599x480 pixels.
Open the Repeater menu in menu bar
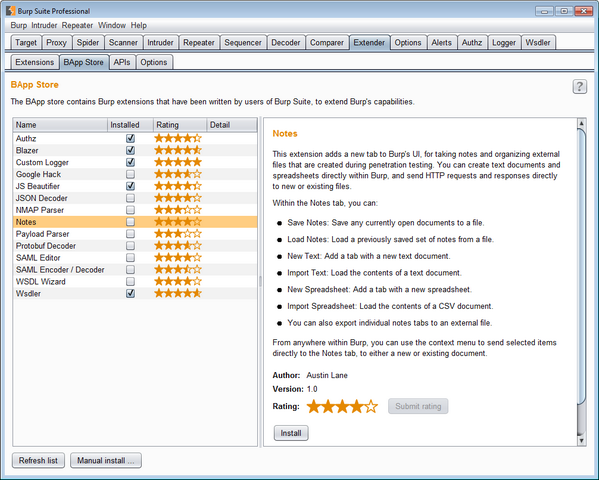[77, 25]
